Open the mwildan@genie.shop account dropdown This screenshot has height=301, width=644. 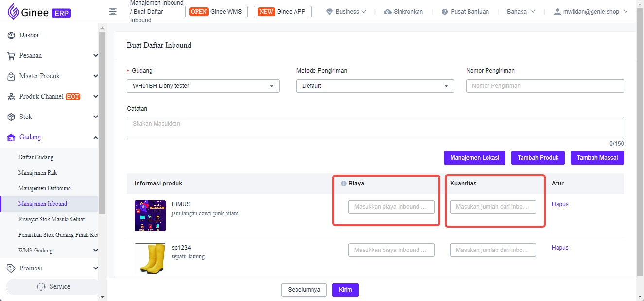pyautogui.click(x=591, y=12)
